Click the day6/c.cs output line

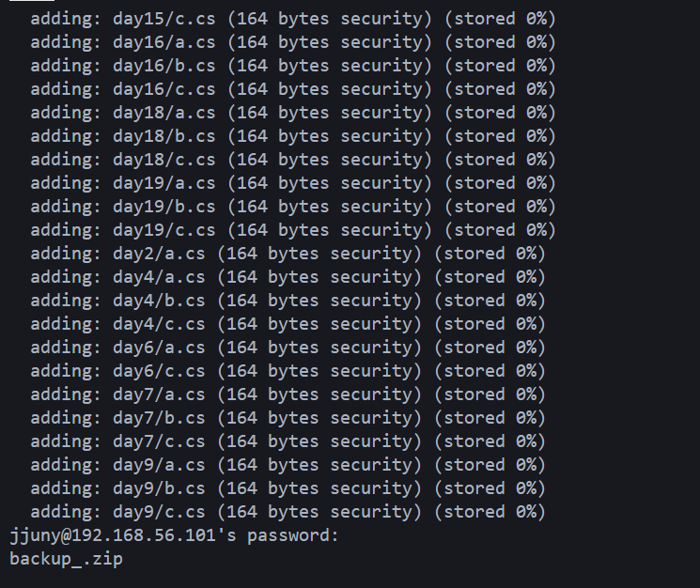pyautogui.click(x=288, y=371)
